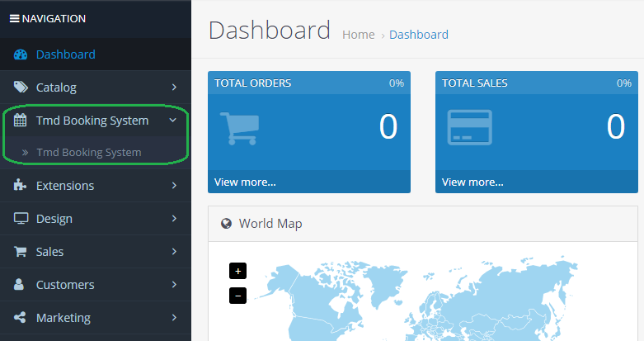Collapse the Tmd Booking System chevron

[x=173, y=120]
